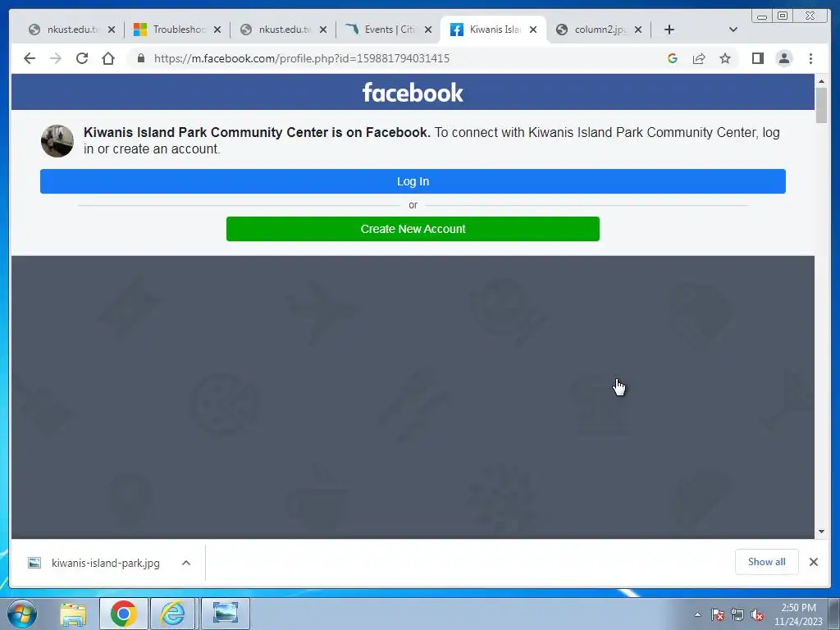Share this page using share icon
Image resolution: width=840 pixels, height=630 pixels.
pyautogui.click(x=699, y=58)
